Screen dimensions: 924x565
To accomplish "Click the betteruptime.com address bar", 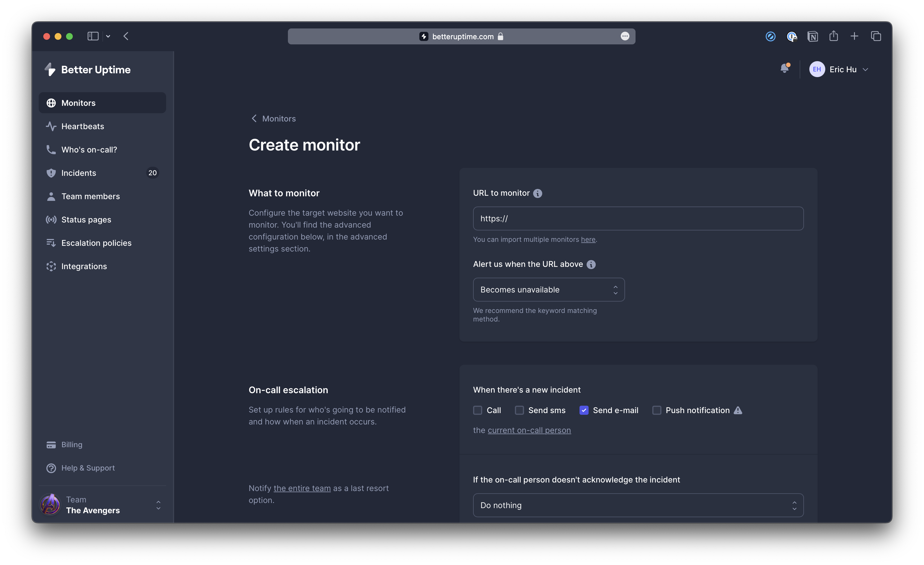I will (462, 36).
